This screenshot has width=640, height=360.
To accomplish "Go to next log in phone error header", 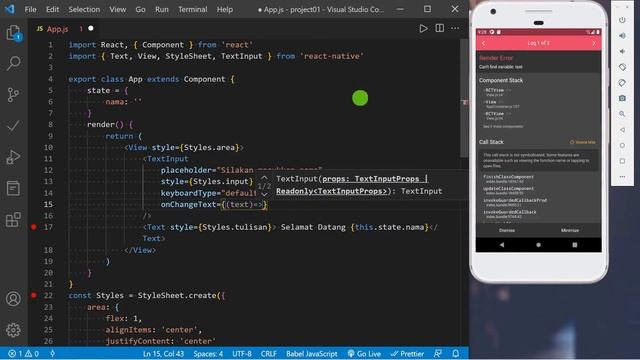I will click(593, 43).
